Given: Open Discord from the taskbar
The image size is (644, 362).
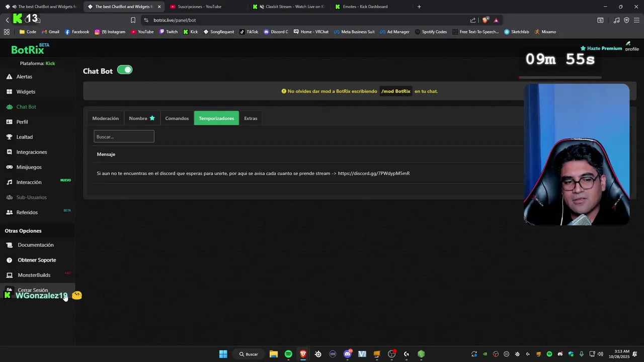Looking at the screenshot, I should pyautogui.click(x=348, y=354).
